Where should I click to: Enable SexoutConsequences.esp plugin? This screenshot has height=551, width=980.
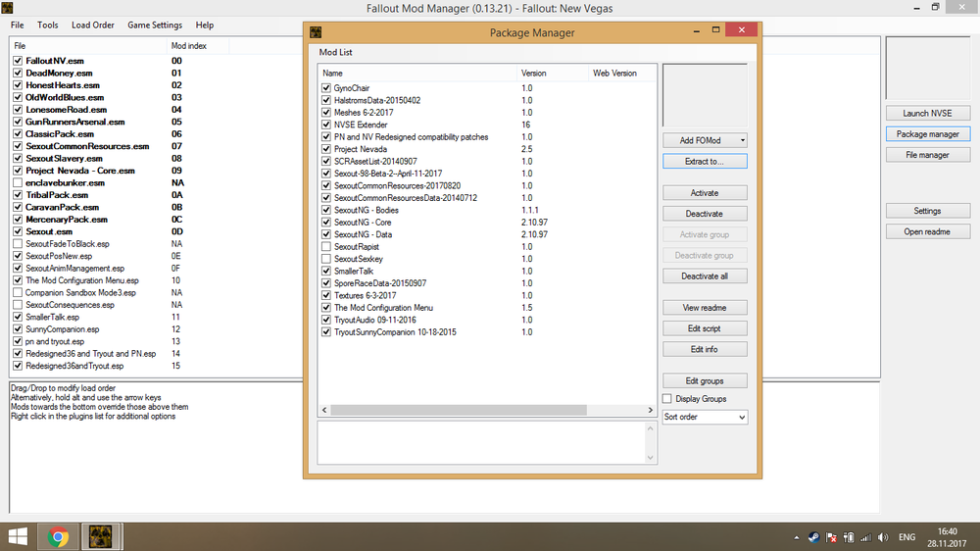click(18, 305)
